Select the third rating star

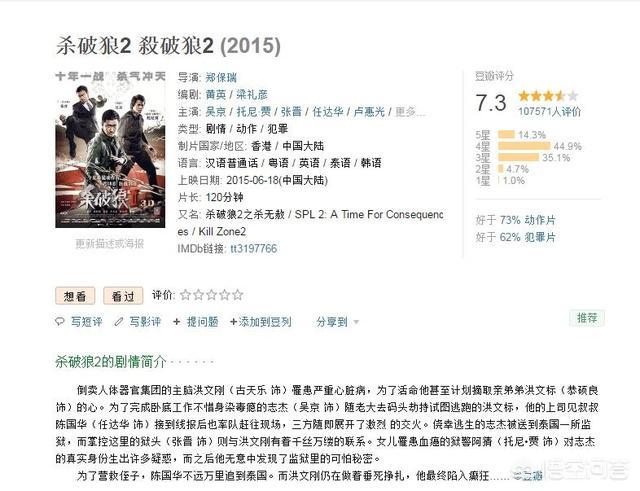211,295
